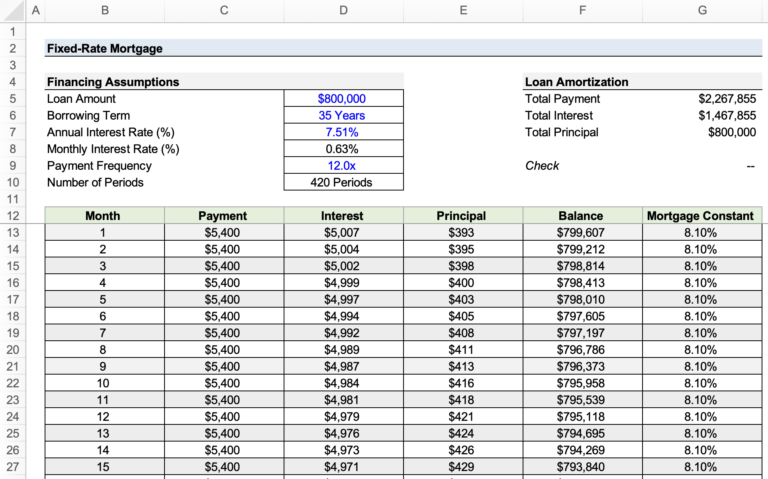Select column F header
This screenshot has width=768, height=479.
click(x=582, y=10)
